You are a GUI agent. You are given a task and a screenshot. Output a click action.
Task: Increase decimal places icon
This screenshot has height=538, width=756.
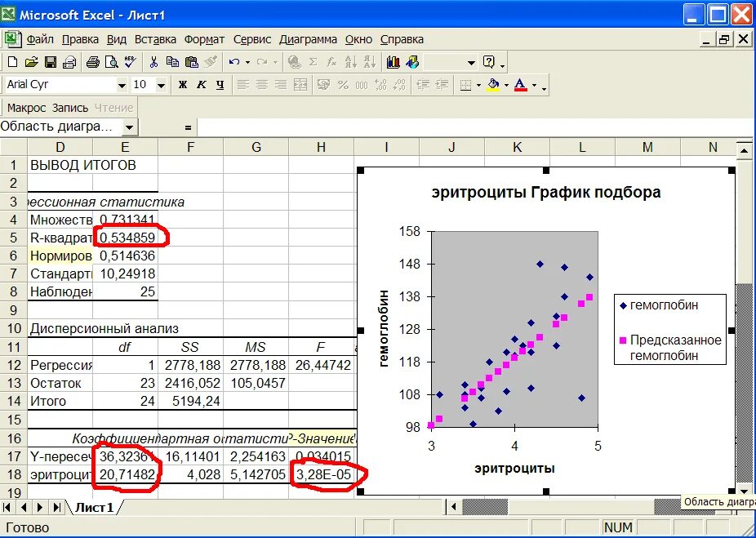[x=380, y=86]
